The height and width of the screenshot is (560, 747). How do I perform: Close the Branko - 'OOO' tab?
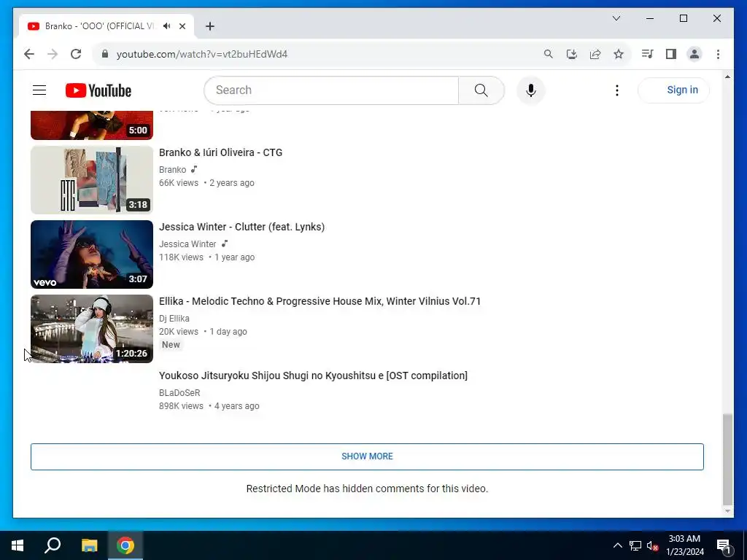point(182,26)
